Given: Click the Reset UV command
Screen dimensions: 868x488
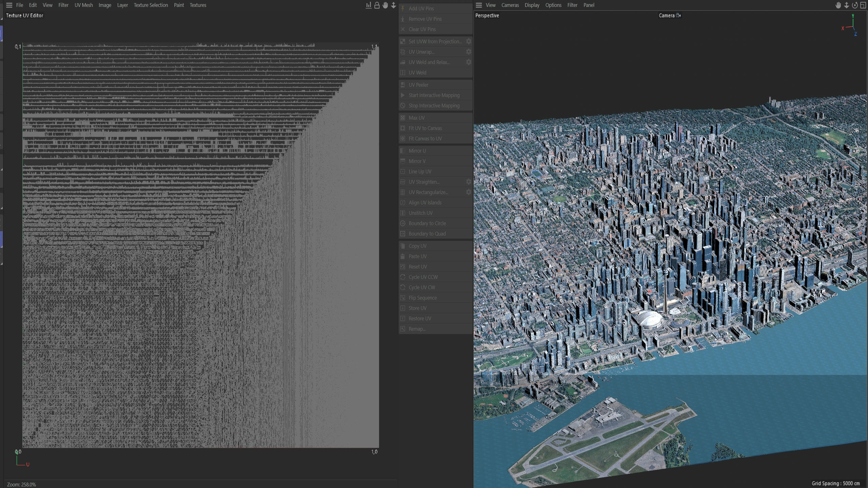Looking at the screenshot, I should pos(436,267).
